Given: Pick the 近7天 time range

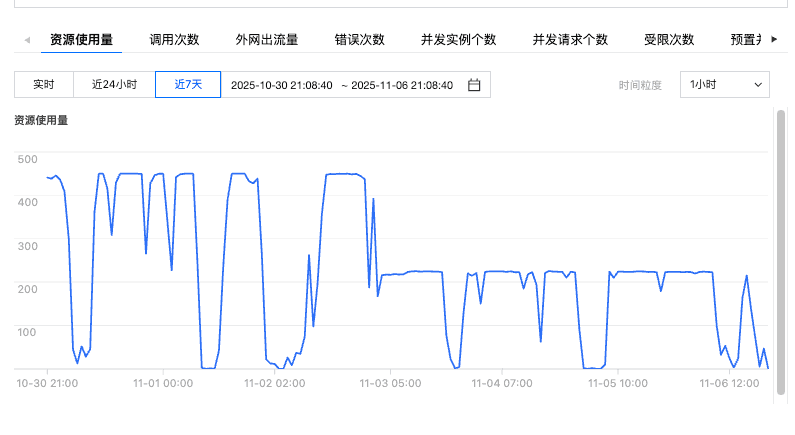Looking at the screenshot, I should [x=188, y=85].
